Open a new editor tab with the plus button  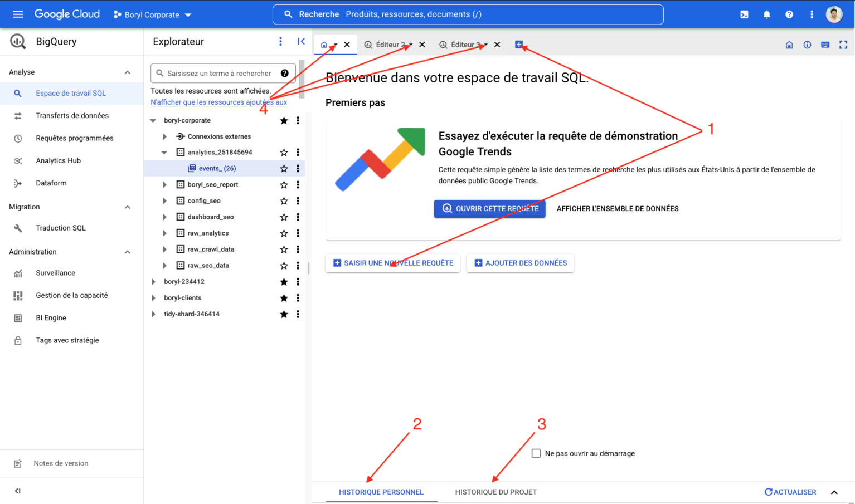click(519, 44)
